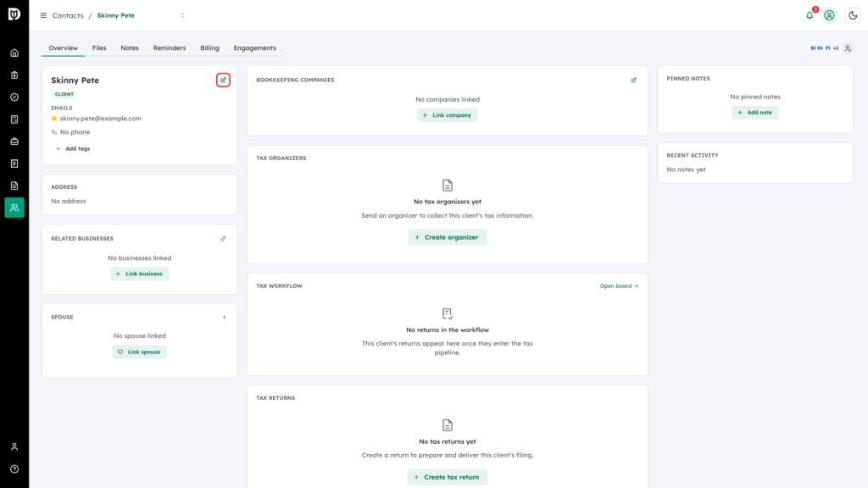Show the +1 additional assigned members

(836, 48)
